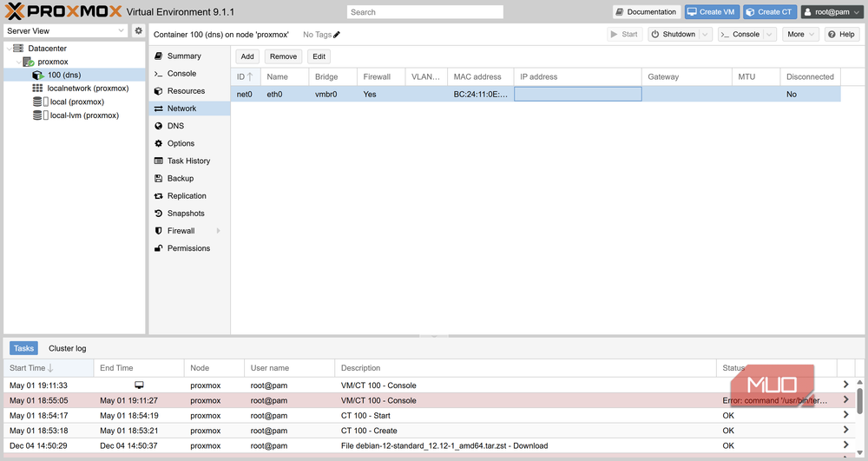Open the Console dropdown arrow

pyautogui.click(x=769, y=35)
